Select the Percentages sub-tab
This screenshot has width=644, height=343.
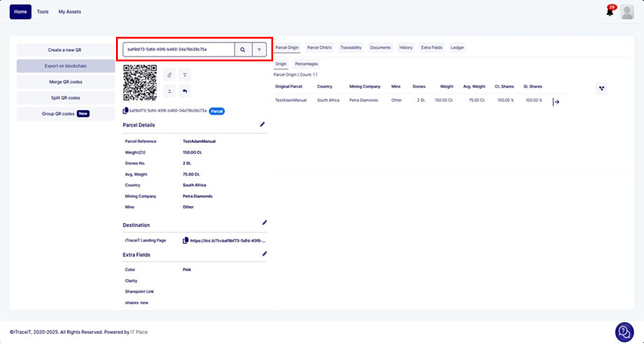click(x=306, y=64)
